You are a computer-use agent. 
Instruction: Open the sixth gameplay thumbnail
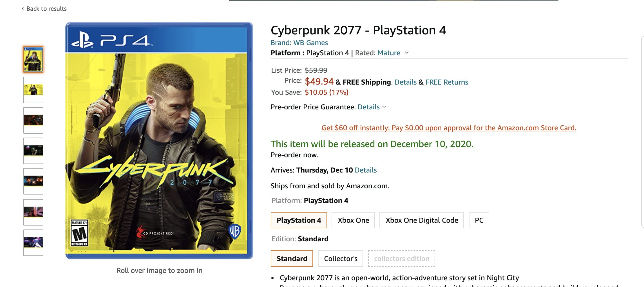33,212
